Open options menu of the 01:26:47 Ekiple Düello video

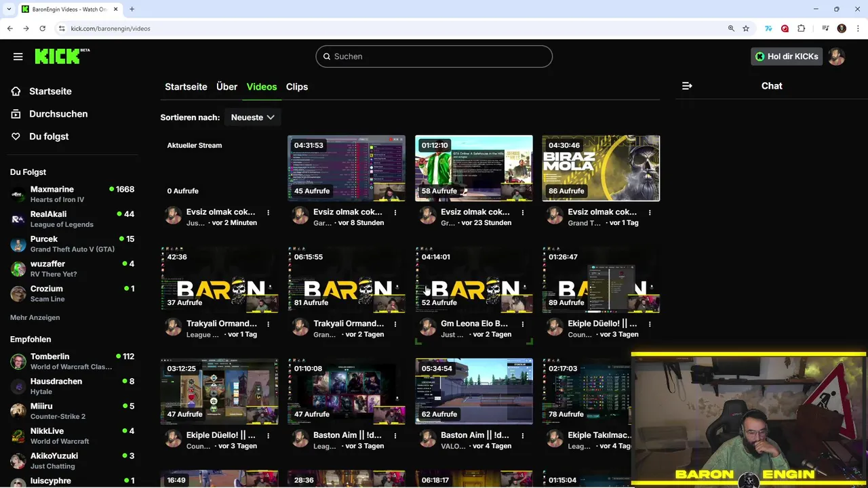[x=650, y=324]
